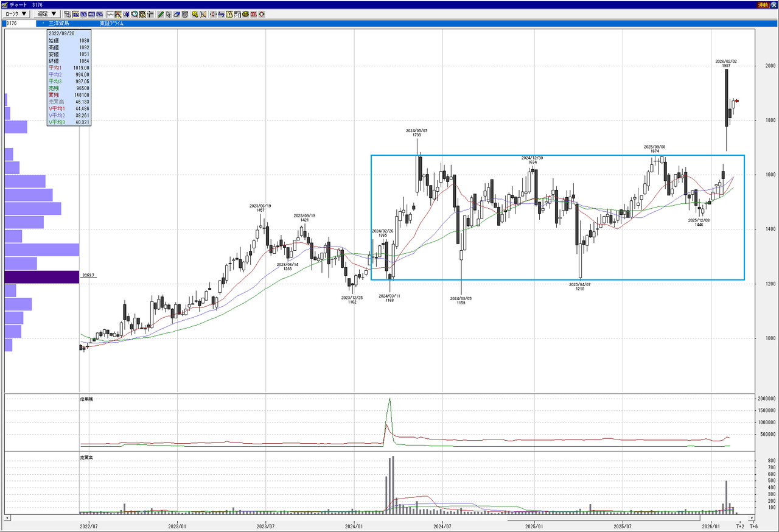Open the ローソク chart type dropdown
The width and height of the screenshot is (779, 532).
click(16, 14)
